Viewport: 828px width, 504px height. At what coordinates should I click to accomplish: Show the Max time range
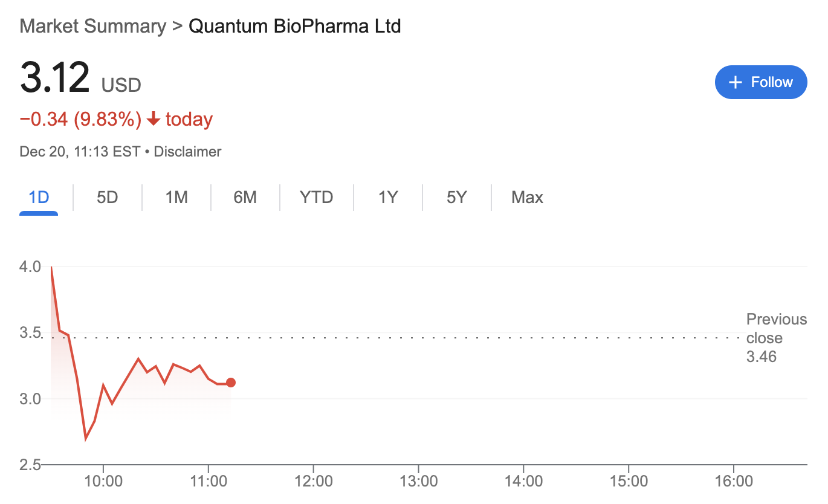[x=527, y=198]
